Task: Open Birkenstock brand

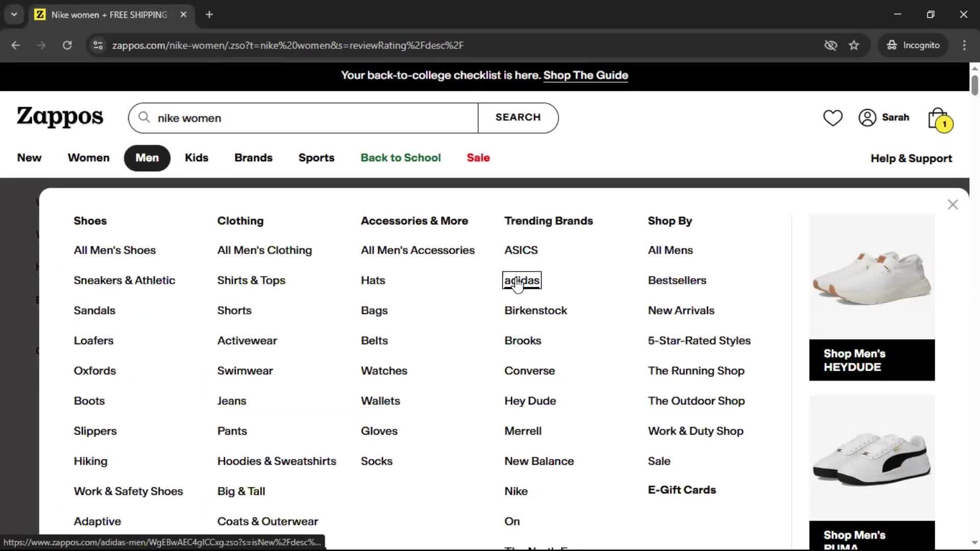Action: tap(535, 310)
